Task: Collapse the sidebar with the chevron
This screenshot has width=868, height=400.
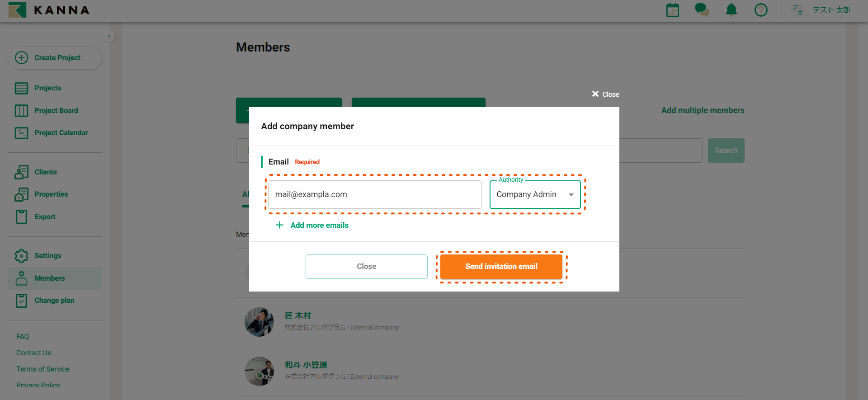Action: [x=109, y=37]
